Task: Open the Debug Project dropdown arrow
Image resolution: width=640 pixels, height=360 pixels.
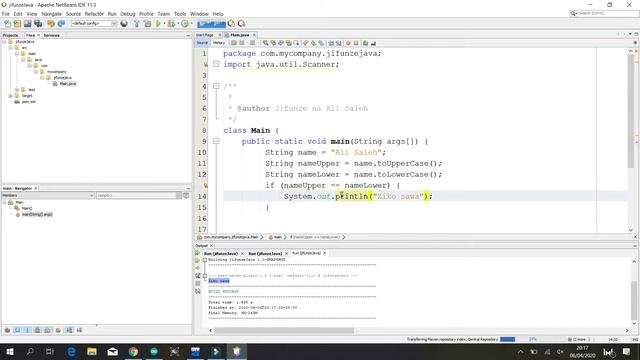Action: click(x=178, y=24)
